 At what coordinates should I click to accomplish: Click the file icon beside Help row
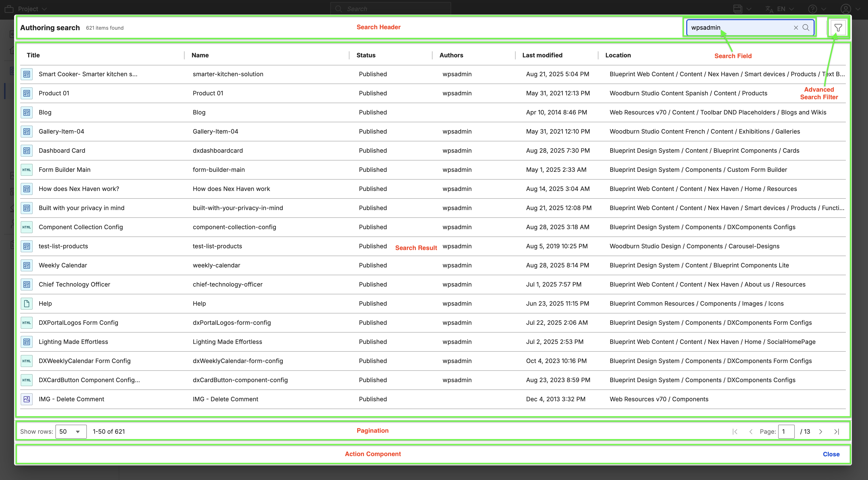[27, 303]
